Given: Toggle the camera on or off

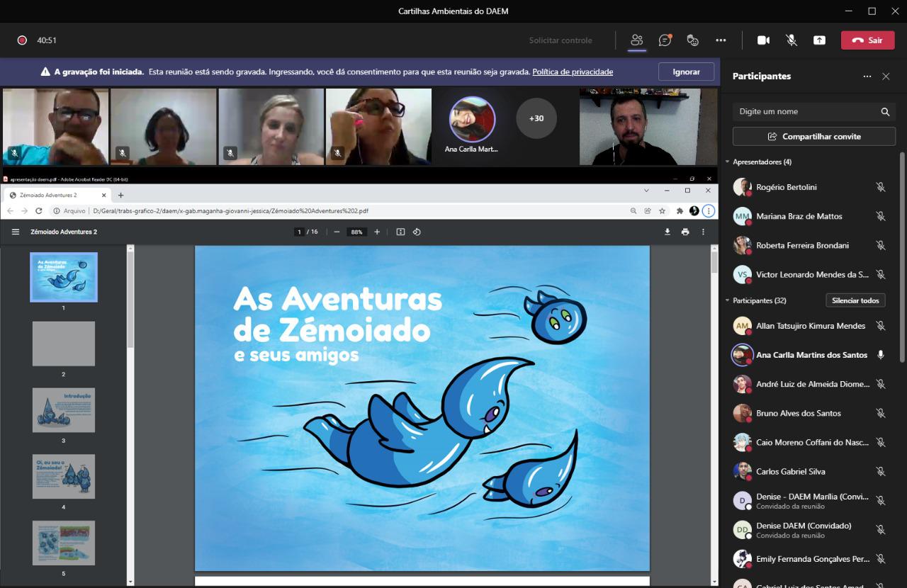Looking at the screenshot, I should pos(763,40).
